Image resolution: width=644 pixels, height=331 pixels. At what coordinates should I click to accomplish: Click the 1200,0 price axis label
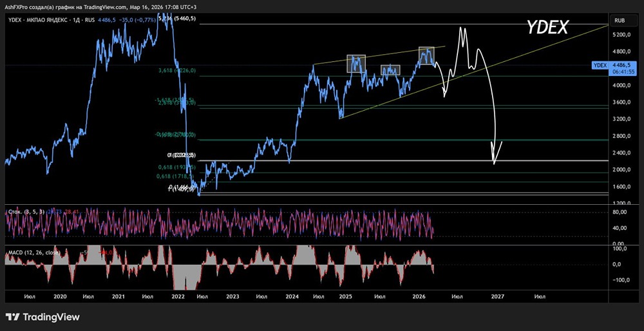pos(621,203)
